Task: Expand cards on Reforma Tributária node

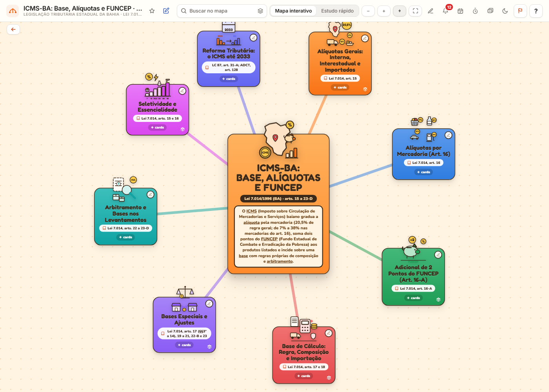Action: 229,79
